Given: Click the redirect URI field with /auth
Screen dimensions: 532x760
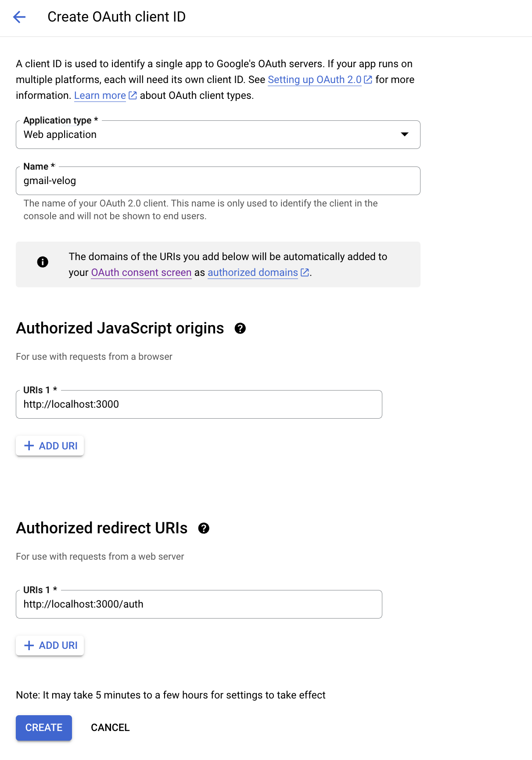Looking at the screenshot, I should 199,604.
